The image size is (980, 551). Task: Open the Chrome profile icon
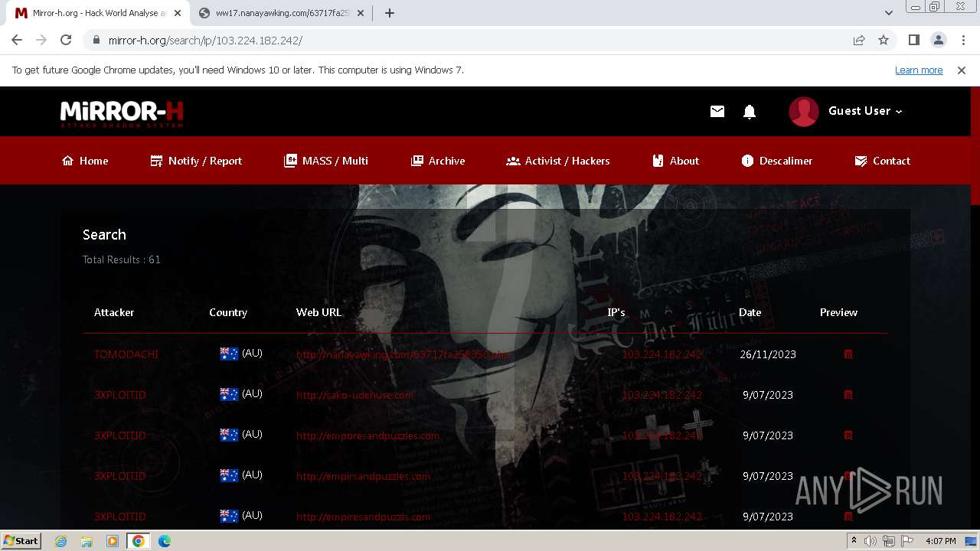tap(939, 41)
